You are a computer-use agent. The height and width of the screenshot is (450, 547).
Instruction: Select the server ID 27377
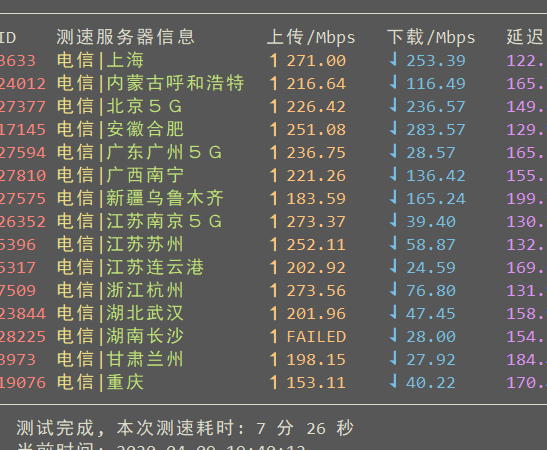[23, 107]
